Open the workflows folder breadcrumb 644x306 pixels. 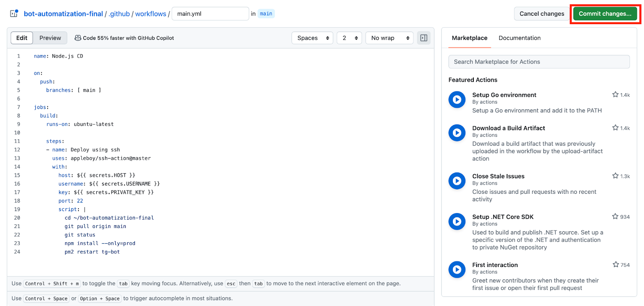[x=151, y=14]
